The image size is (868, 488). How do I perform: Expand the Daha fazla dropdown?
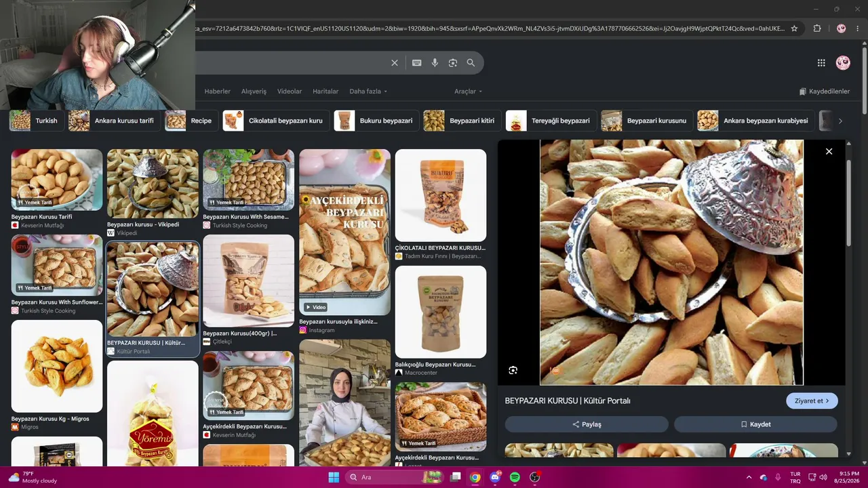point(368,91)
